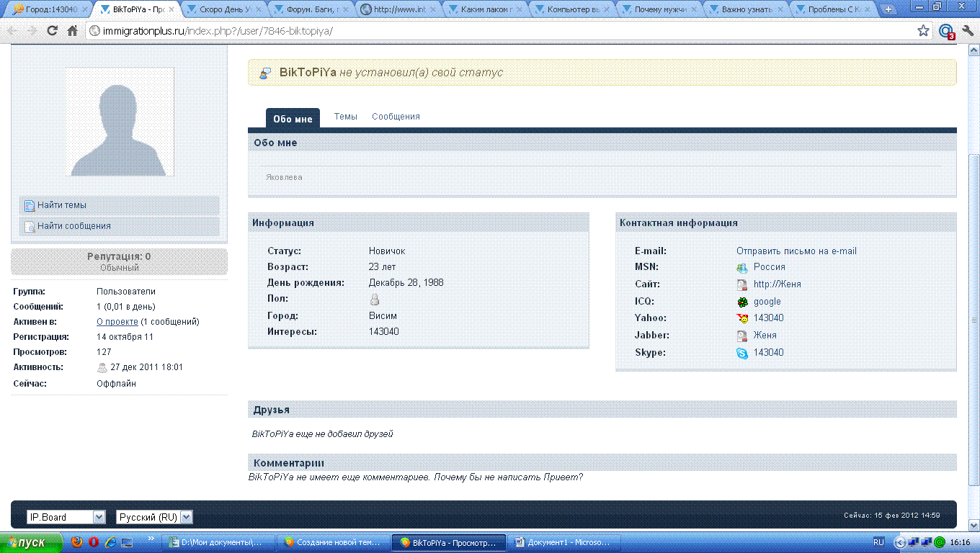Click the user avatar placeholder image
This screenshot has height=553, width=980.
[120, 122]
